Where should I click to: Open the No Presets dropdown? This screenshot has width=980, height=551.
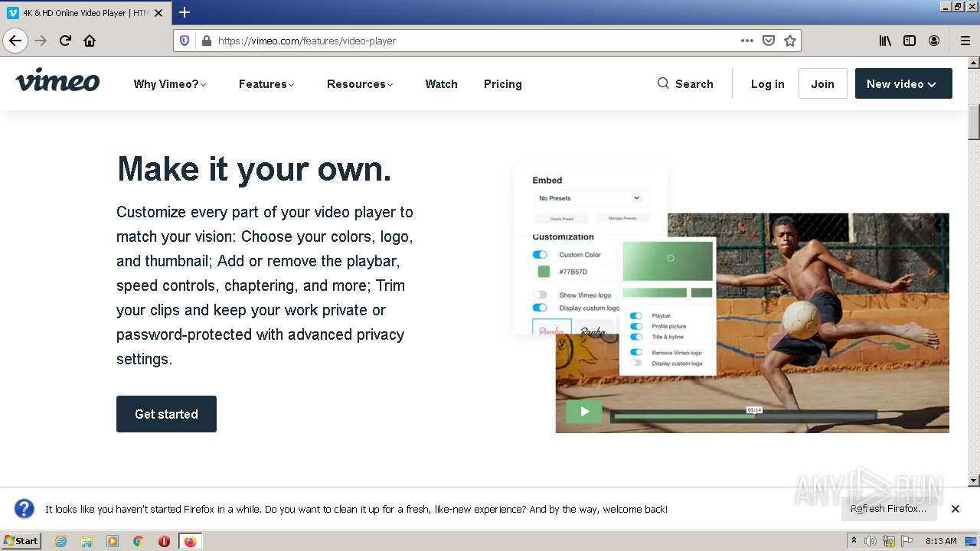tap(590, 198)
